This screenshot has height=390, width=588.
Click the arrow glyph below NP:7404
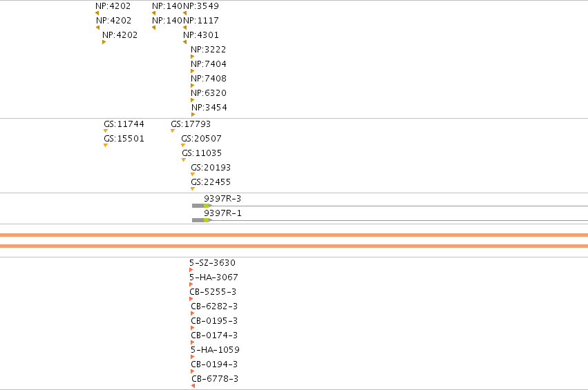point(192,71)
